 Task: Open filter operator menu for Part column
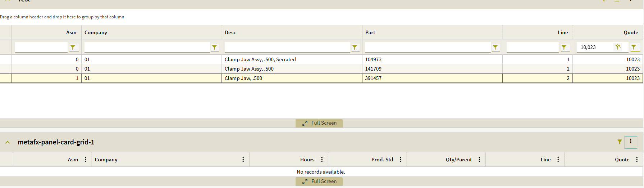pyautogui.click(x=495, y=47)
